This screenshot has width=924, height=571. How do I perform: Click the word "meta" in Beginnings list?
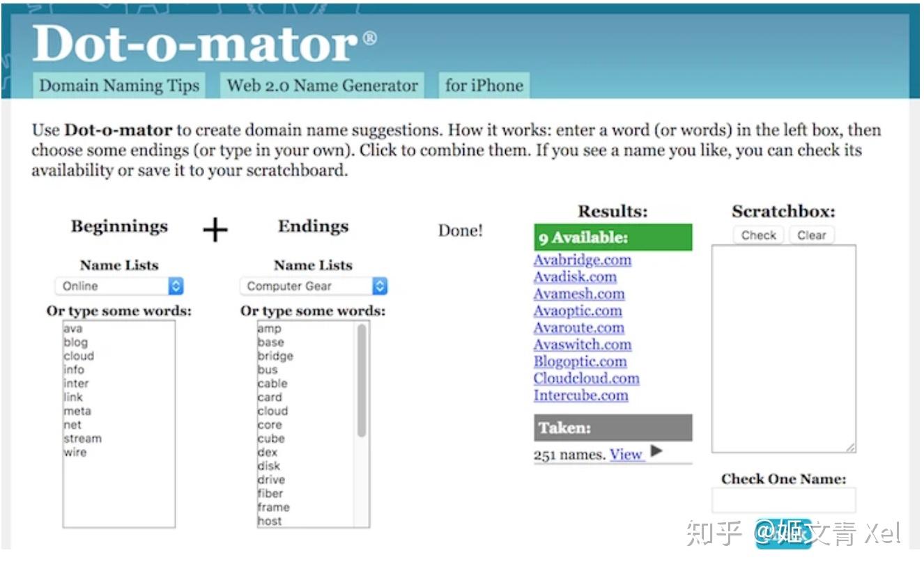77,412
